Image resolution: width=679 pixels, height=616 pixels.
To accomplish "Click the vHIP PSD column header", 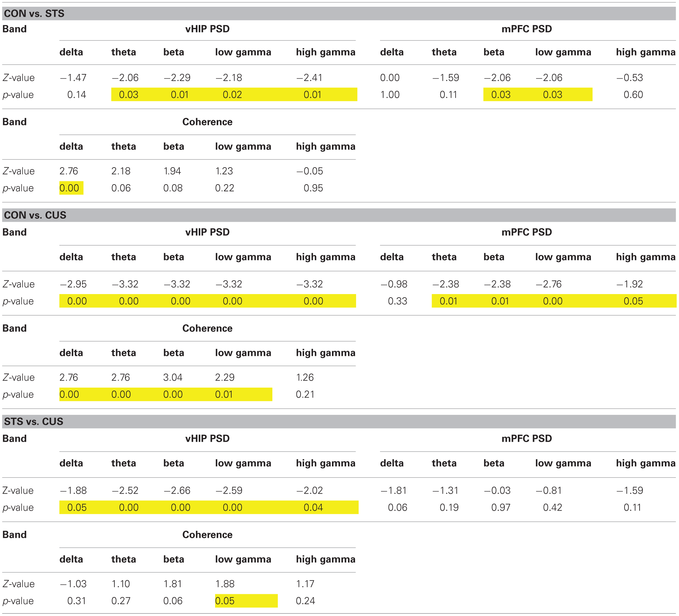I will point(207,29).
